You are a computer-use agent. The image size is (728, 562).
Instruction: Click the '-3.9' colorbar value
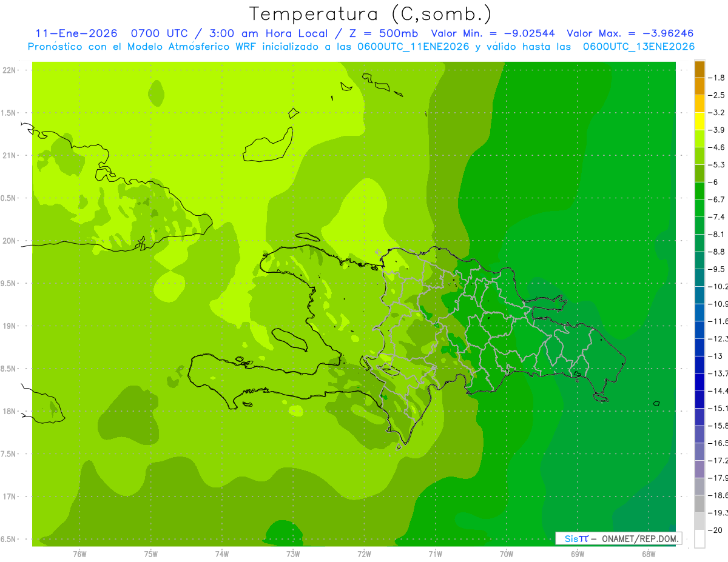click(x=717, y=130)
